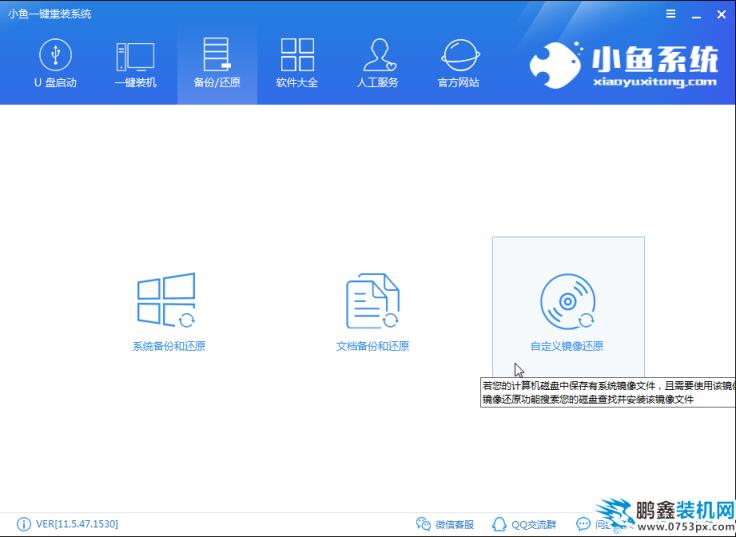This screenshot has width=736, height=537.
Task: Open the U盘启动 USB boot icon
Action: click(55, 55)
